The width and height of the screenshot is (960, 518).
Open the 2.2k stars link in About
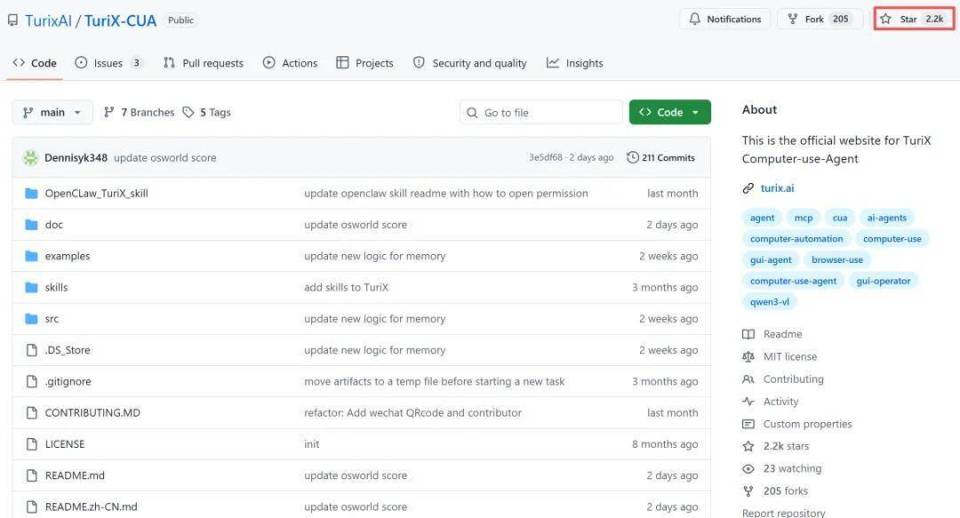(786, 446)
